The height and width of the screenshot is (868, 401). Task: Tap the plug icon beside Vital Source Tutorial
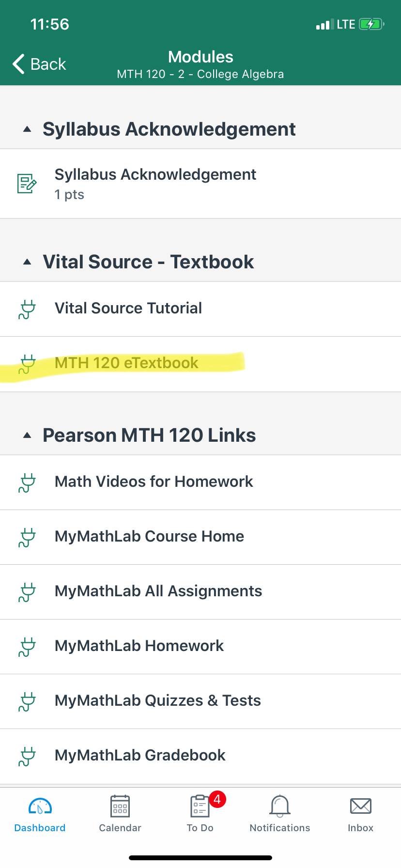27,310
